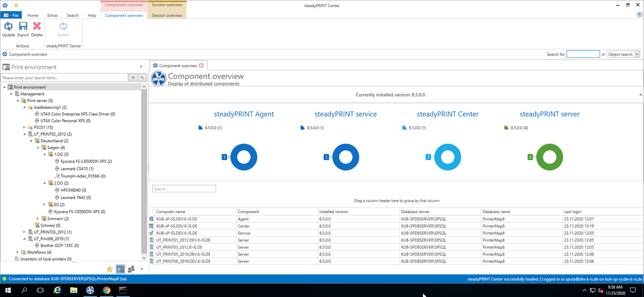The height and width of the screenshot is (297, 644).
Task: Open the Windows Start menu
Action: pyautogui.click(x=8, y=290)
